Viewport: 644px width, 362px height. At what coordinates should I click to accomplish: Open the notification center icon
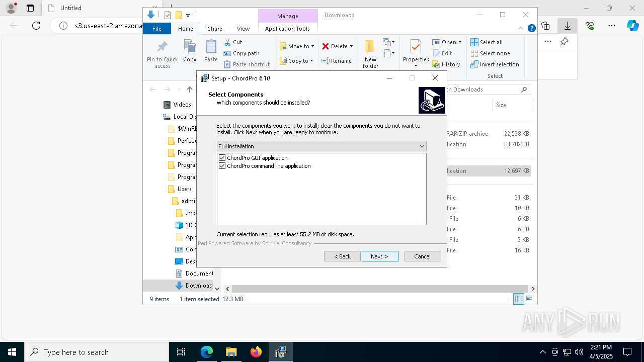(627, 352)
